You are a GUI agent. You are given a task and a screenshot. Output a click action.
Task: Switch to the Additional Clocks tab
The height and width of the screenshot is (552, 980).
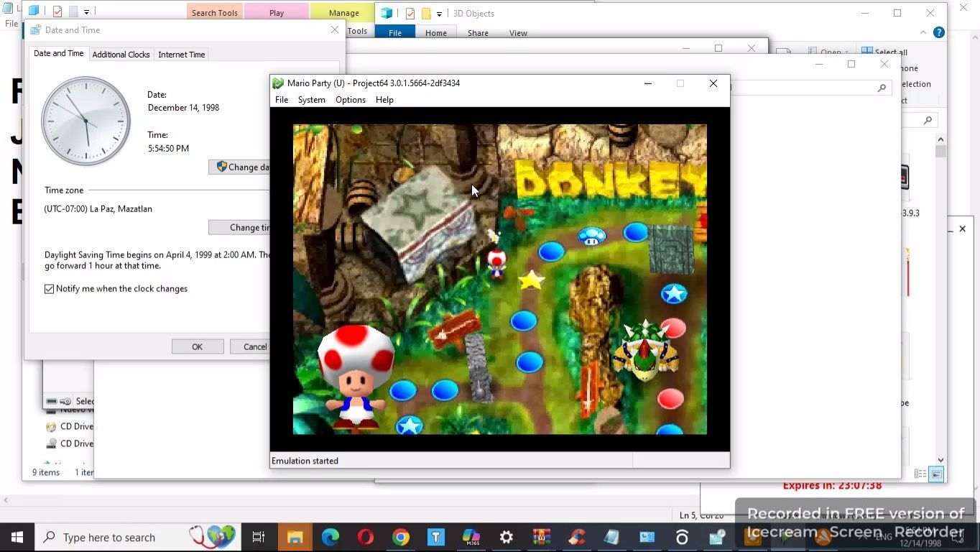(121, 55)
